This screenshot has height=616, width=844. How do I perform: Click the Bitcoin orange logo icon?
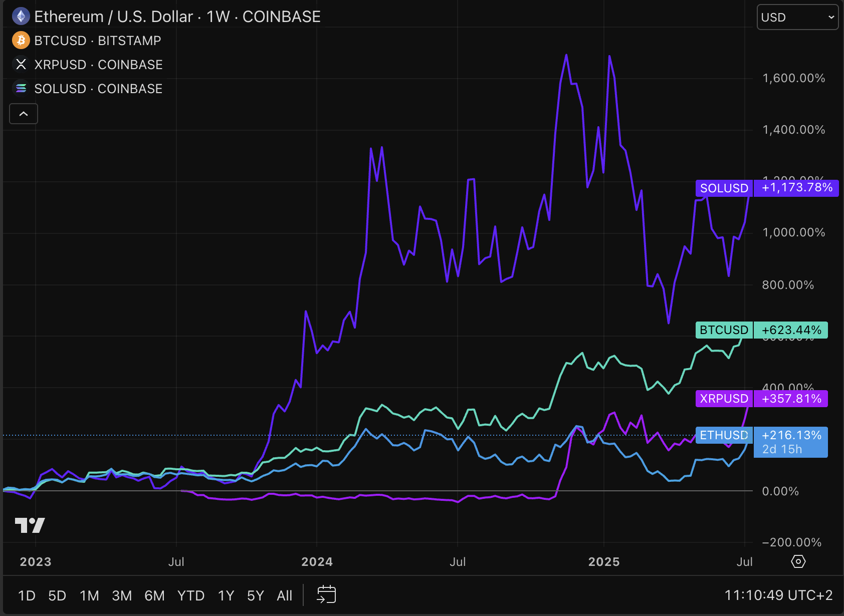tap(21, 41)
